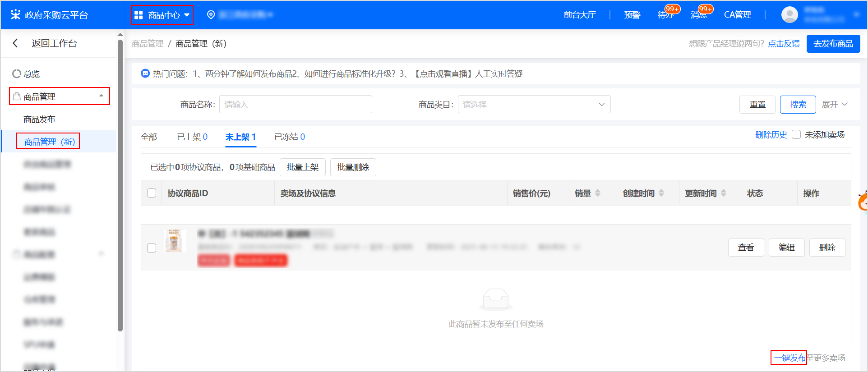Sort by 更新时间 using its sort arrows
The image size is (868, 372).
pyautogui.click(x=723, y=193)
